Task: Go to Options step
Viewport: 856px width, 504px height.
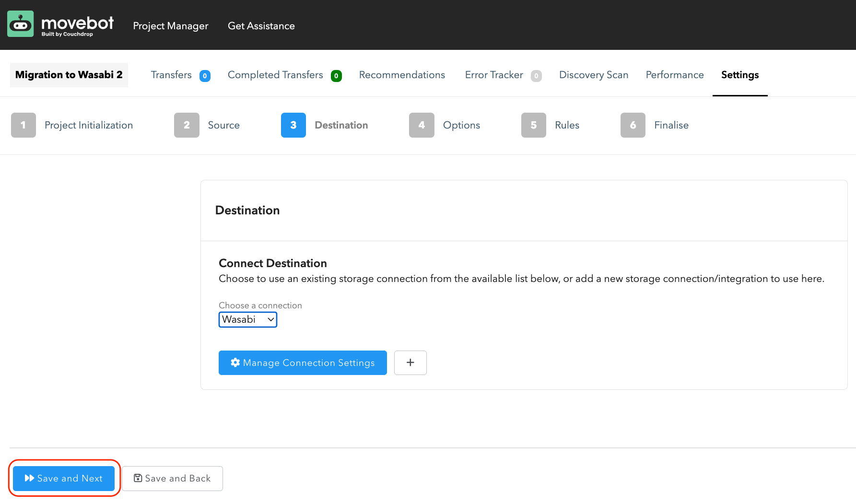Action: coord(461,125)
